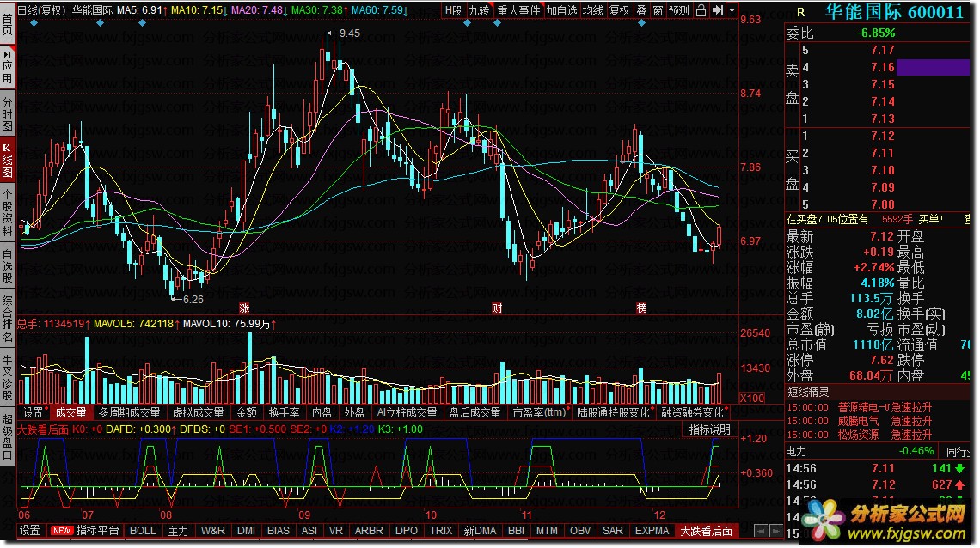This screenshot has width=980, height=548.
Task: Open 综合排名 sidebar tab
Action: click(8, 320)
